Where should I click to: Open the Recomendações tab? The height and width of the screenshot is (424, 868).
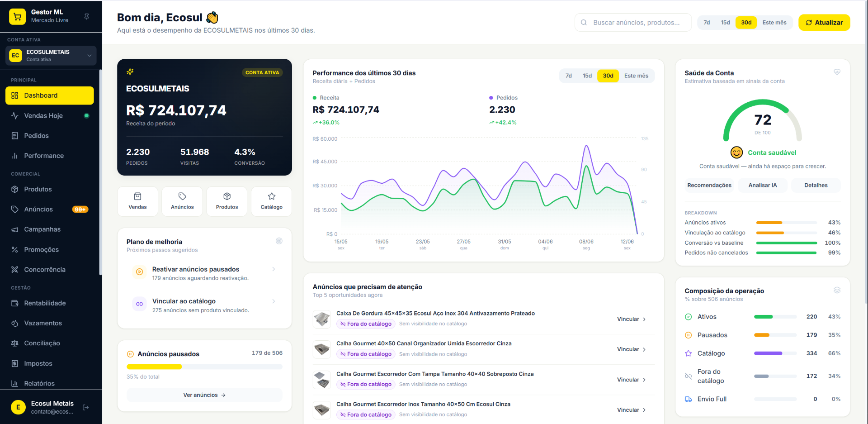click(709, 186)
